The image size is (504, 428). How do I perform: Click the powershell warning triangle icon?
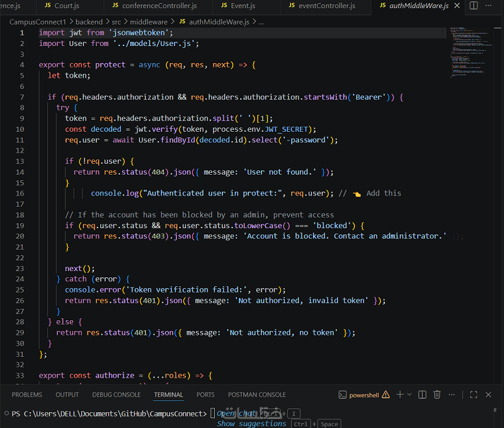coord(386,395)
